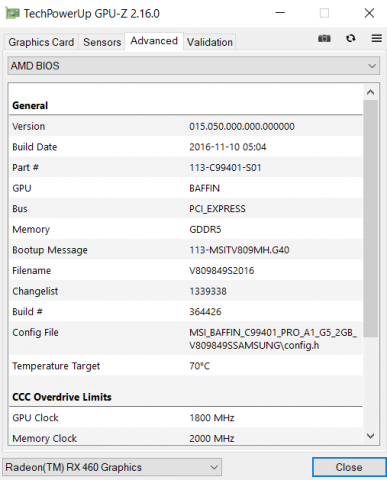Viewport: 387px width, 480px height.
Task: Click the vertical scrollbar thumb
Action: tap(370, 218)
